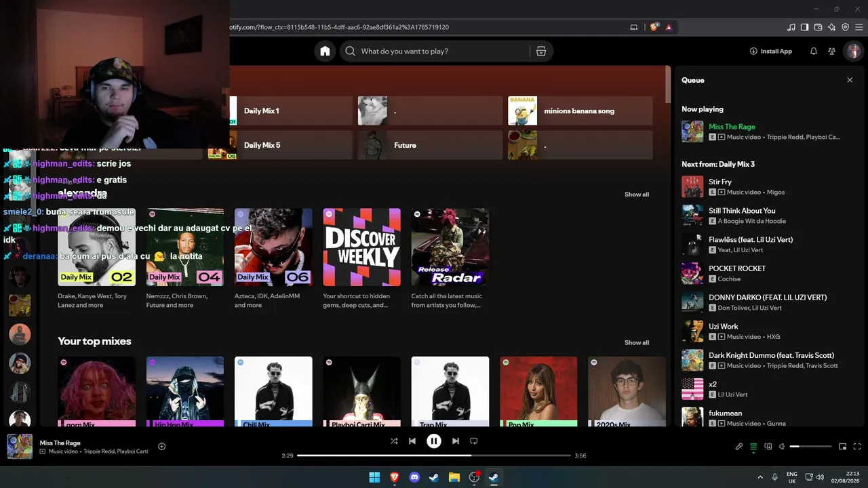Viewport: 868px width, 488px height.
Task: Toggle repeat mode
Action: (x=474, y=441)
